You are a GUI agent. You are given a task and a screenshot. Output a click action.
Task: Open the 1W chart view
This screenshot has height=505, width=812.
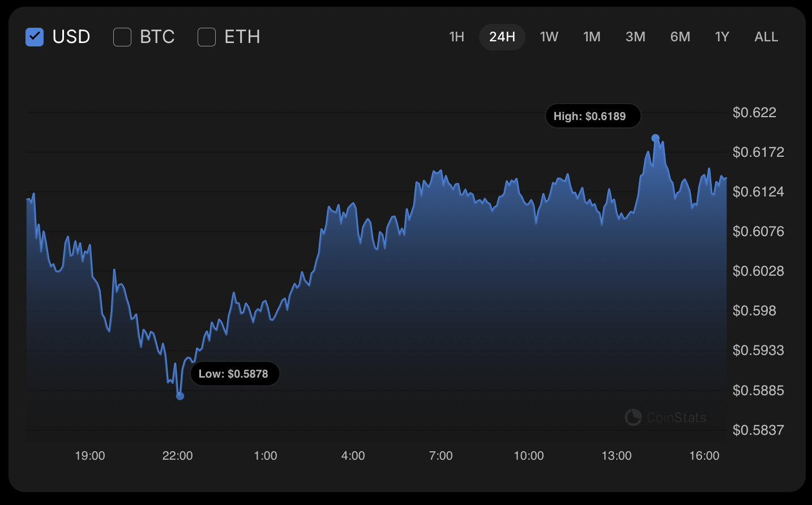[549, 37]
